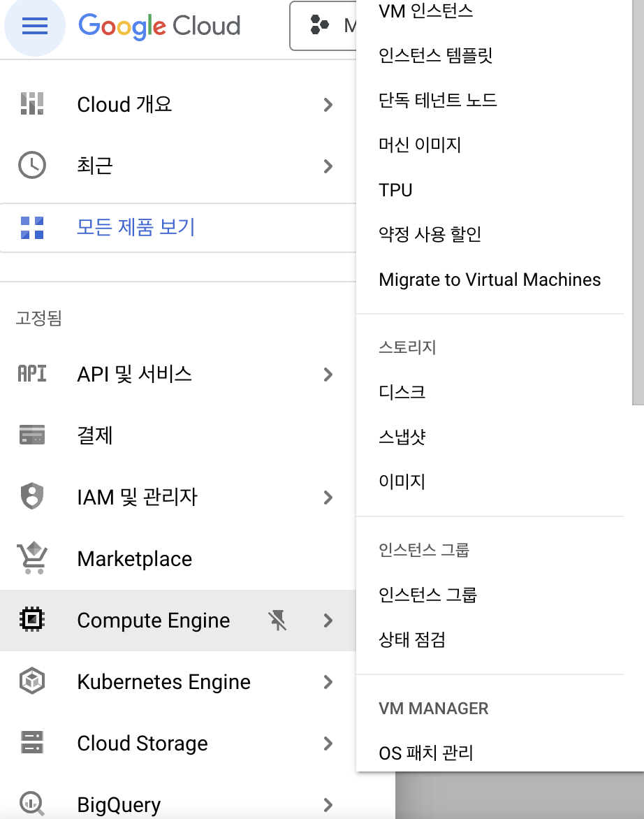The width and height of the screenshot is (644, 819).
Task: Open 모든 제품 보기 link
Action: pos(136,227)
